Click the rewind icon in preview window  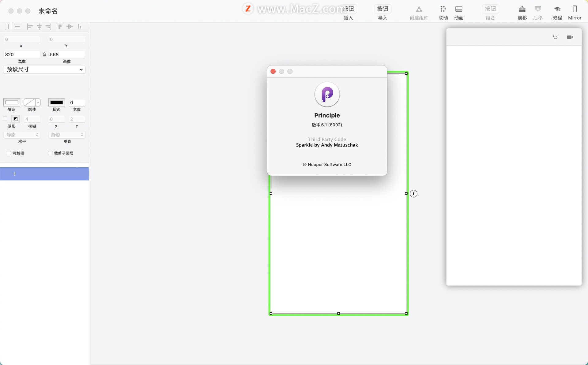[x=555, y=37]
